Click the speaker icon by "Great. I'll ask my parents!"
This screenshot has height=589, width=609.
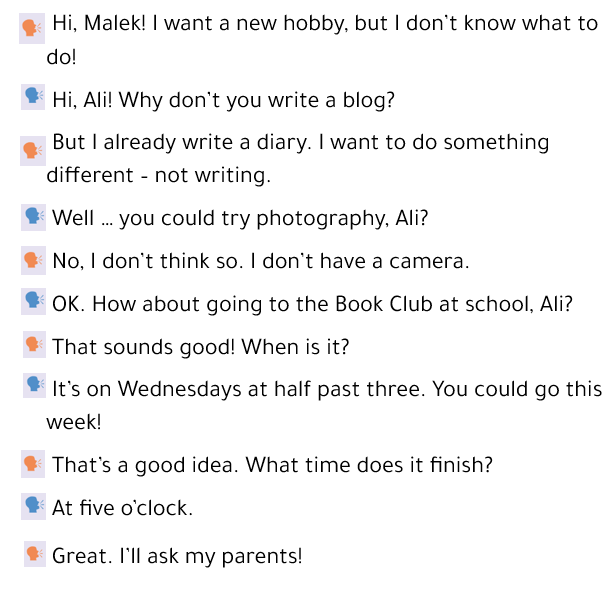click(x=35, y=554)
